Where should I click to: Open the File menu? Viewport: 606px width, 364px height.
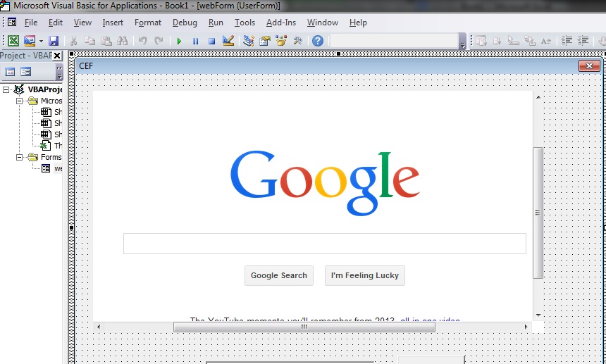click(x=31, y=23)
